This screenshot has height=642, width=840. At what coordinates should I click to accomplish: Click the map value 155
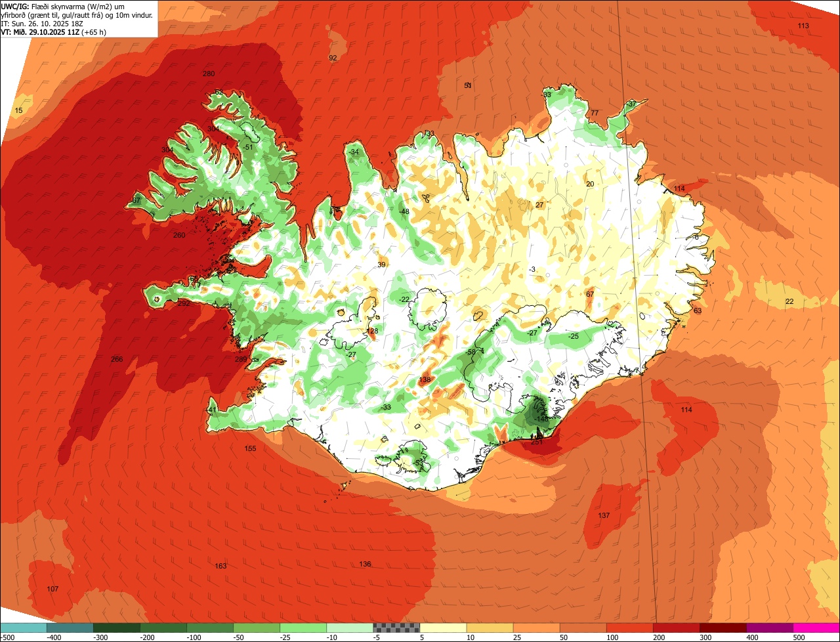coord(250,448)
